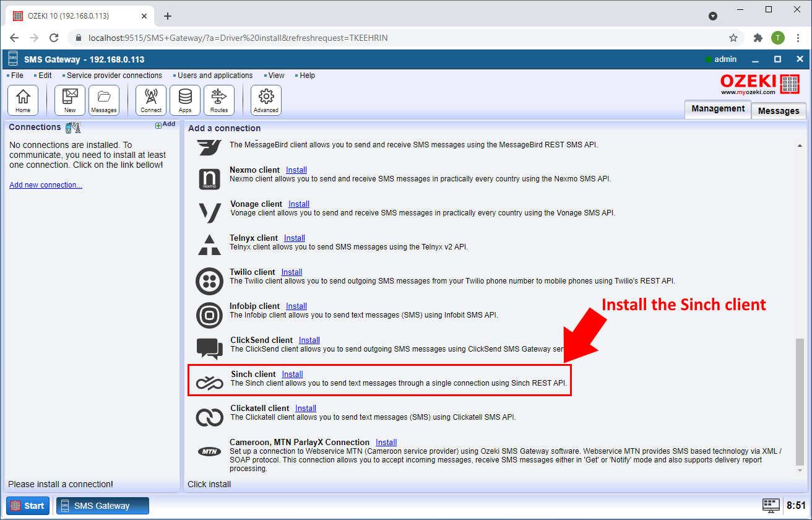Click the Start button in taskbar
Screen dimensions: 812x520
click(x=28, y=505)
